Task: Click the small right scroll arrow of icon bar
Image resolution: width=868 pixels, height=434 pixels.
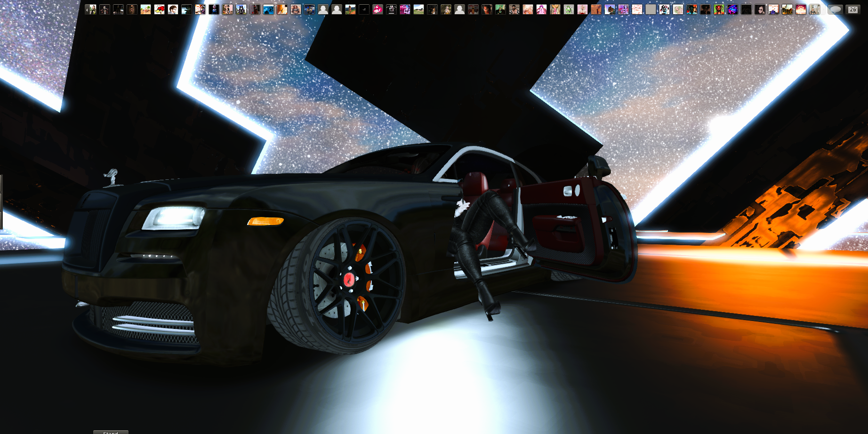Action: [x=823, y=9]
